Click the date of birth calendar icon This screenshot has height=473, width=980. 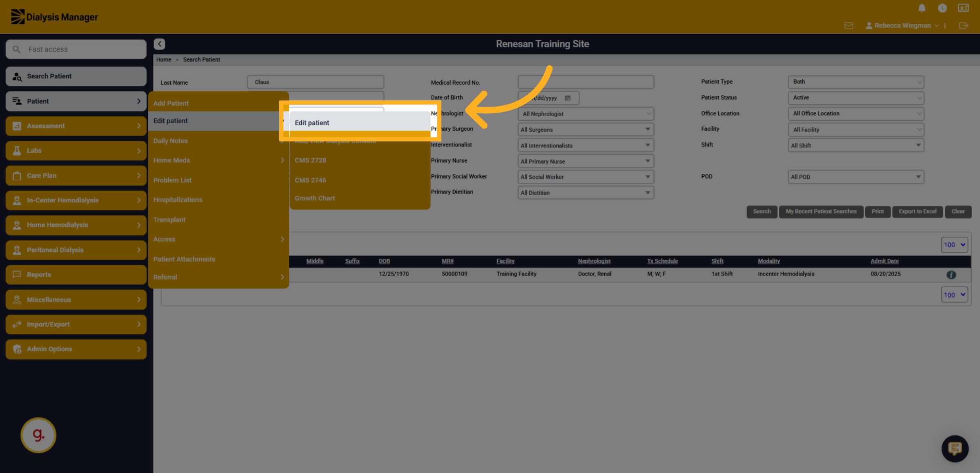(x=568, y=98)
